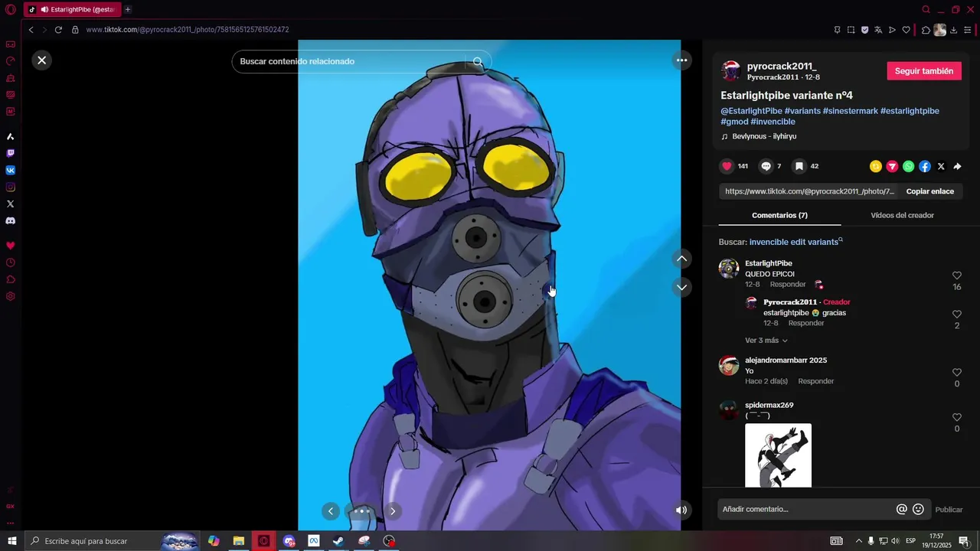Screen dimensions: 980x551
Task: Like alejandromarnbarr 2025's comment
Action: pyautogui.click(x=956, y=373)
